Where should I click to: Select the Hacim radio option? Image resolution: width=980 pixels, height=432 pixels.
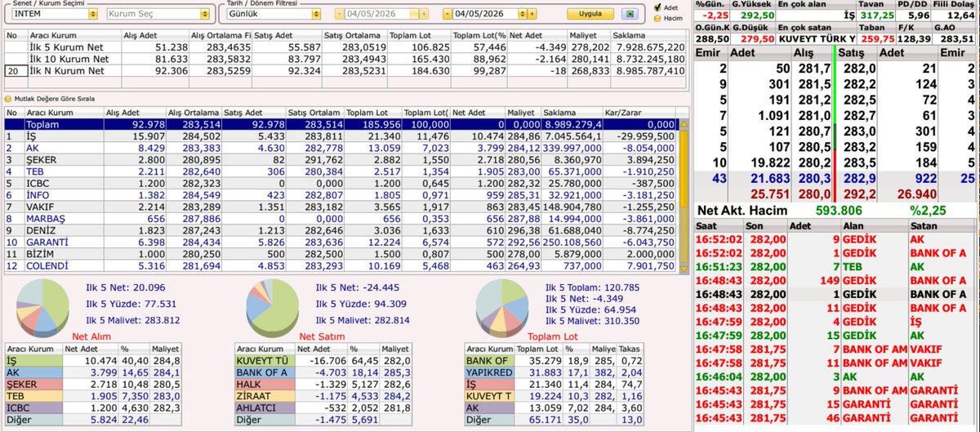coord(657,18)
